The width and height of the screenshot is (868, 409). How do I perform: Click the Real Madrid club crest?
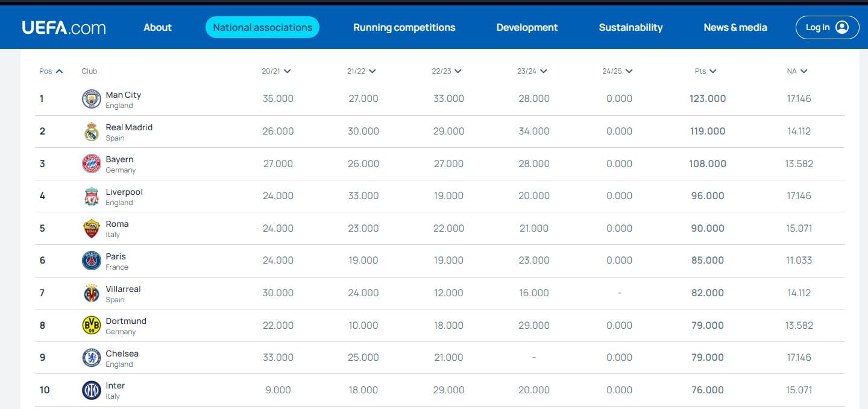point(92,132)
